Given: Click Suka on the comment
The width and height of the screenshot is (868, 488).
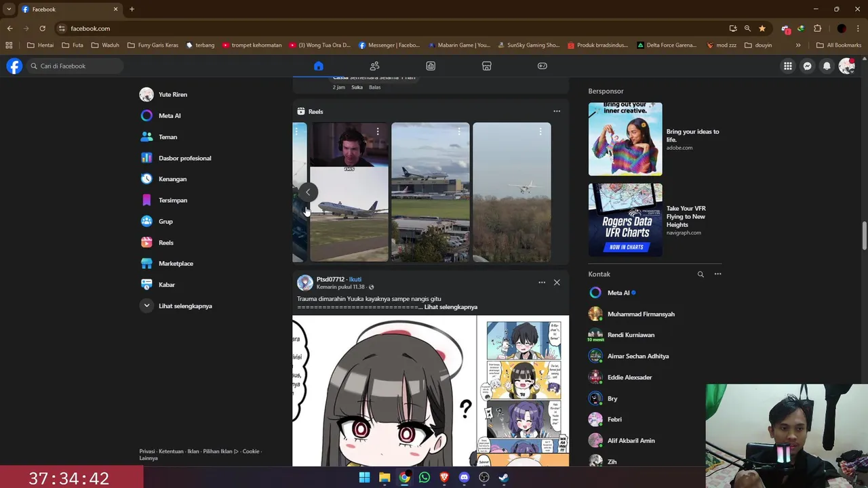Looking at the screenshot, I should 357,87.
